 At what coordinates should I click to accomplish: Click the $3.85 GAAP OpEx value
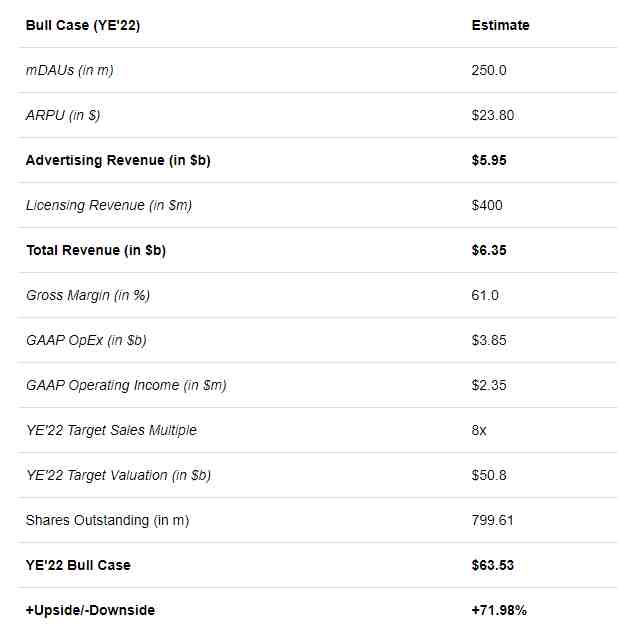[489, 340]
